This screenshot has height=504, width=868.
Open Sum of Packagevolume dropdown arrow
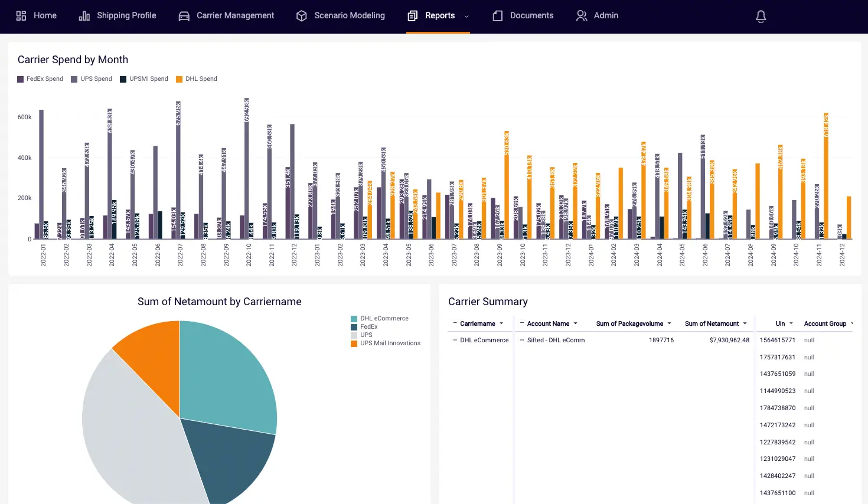point(669,323)
